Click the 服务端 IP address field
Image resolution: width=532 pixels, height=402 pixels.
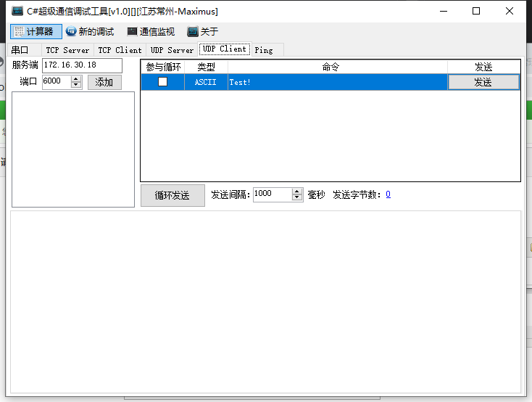click(81, 65)
